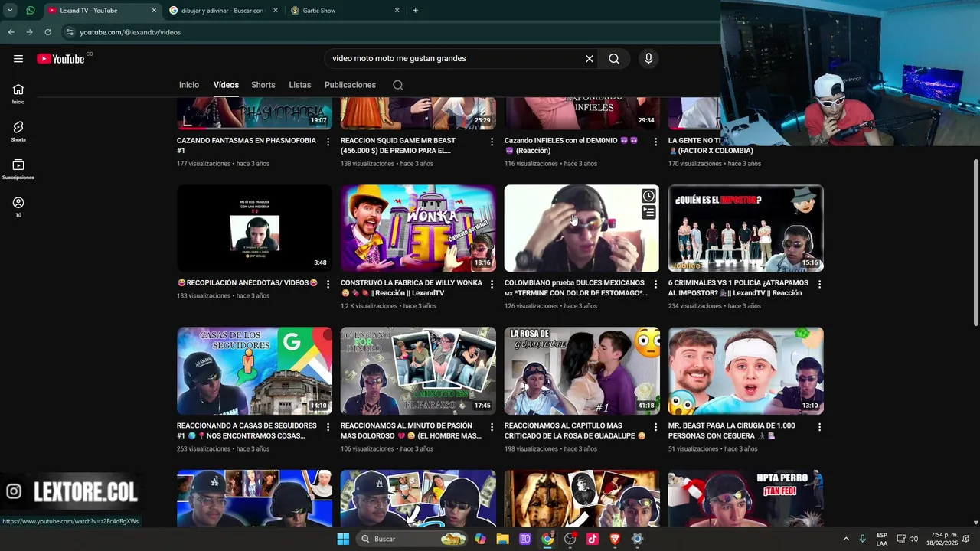This screenshot has width=980, height=551.
Task: Open taskbar clock showing 7:54 p. m.
Action: point(942,539)
